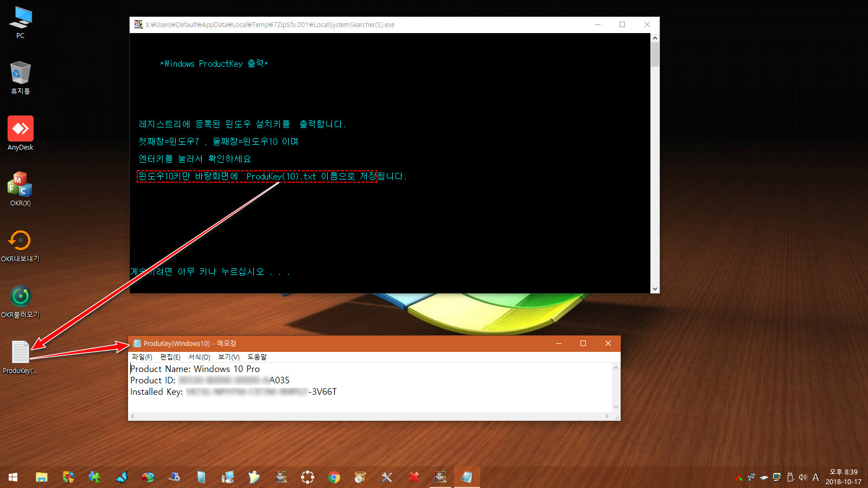Screen dimensions: 868x488
Task: Close the LocalSystemSearcher console window
Action: click(x=647, y=24)
